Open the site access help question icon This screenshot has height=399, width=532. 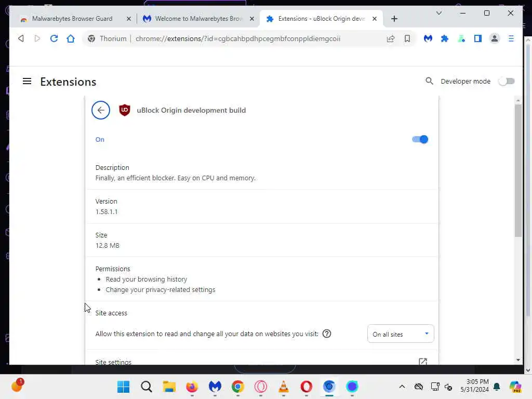coord(327,334)
